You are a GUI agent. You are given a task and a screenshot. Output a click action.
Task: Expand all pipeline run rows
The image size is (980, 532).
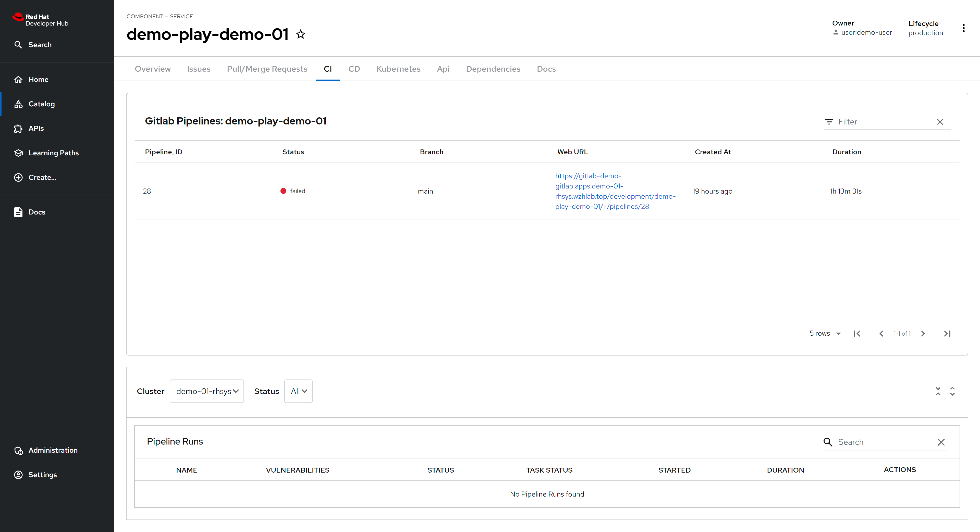tap(952, 391)
